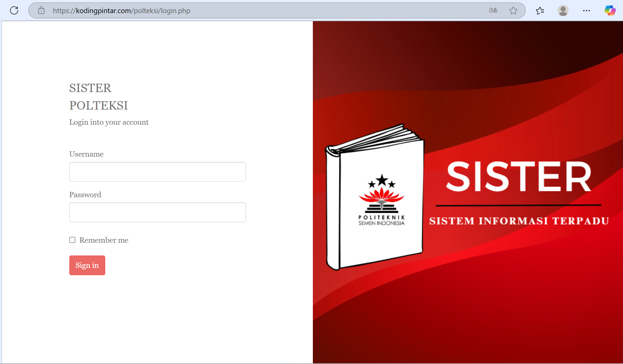Click the 'SISTER POLTEKSI' heading
Image resolution: width=623 pixels, height=364 pixels.
(x=99, y=97)
